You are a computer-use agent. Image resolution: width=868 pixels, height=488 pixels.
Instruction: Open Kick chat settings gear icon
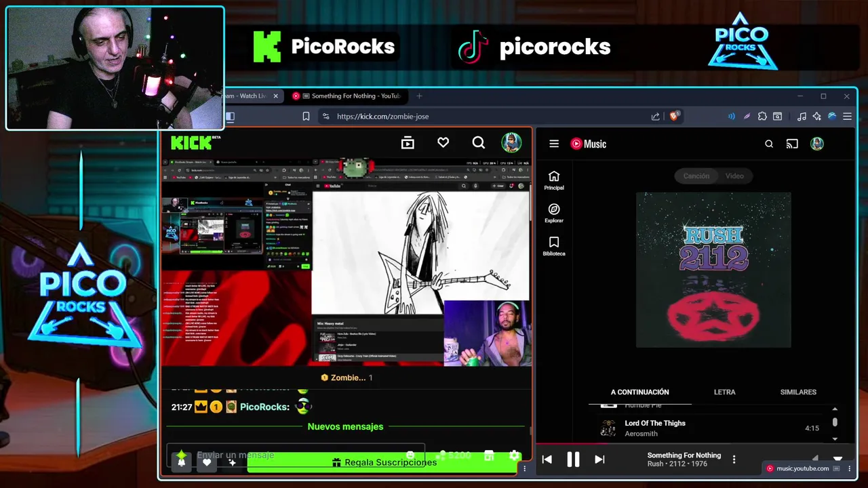(514, 455)
